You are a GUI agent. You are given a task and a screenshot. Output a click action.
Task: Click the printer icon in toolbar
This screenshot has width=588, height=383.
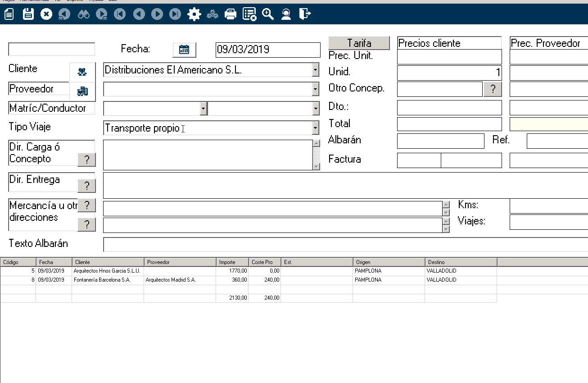(x=231, y=14)
